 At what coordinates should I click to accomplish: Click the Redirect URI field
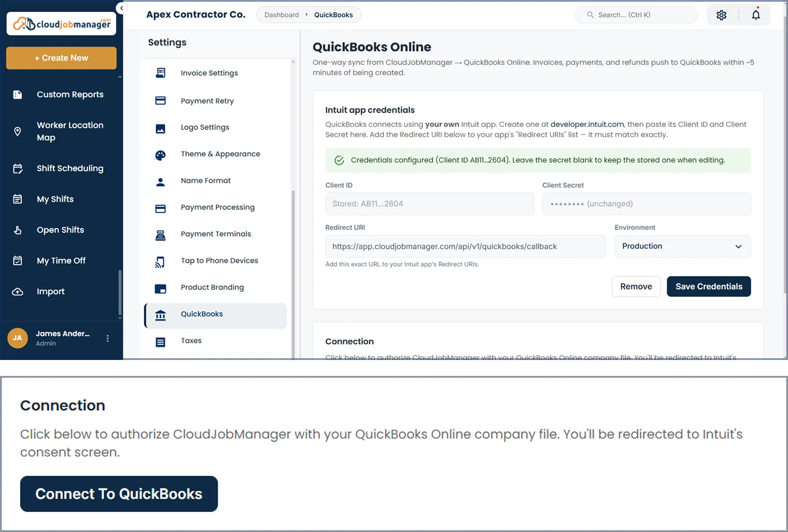pyautogui.click(x=466, y=246)
